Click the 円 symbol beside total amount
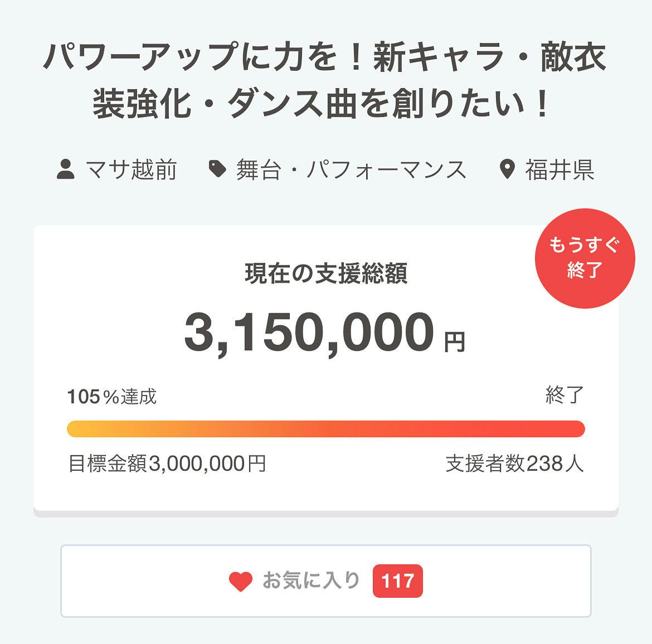Viewport: 652px width, 644px height. pyautogui.click(x=454, y=342)
